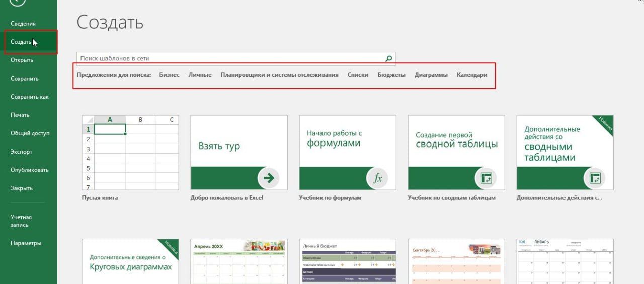Click the back arrow circle icon
Image resolution: width=644 pixels, height=284 pixels.
(x=17, y=2)
